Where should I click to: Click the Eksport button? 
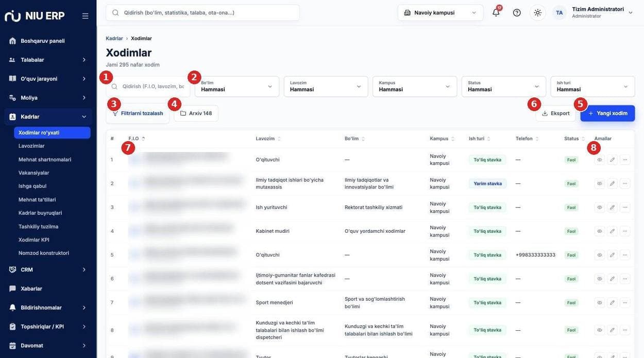[555, 113]
